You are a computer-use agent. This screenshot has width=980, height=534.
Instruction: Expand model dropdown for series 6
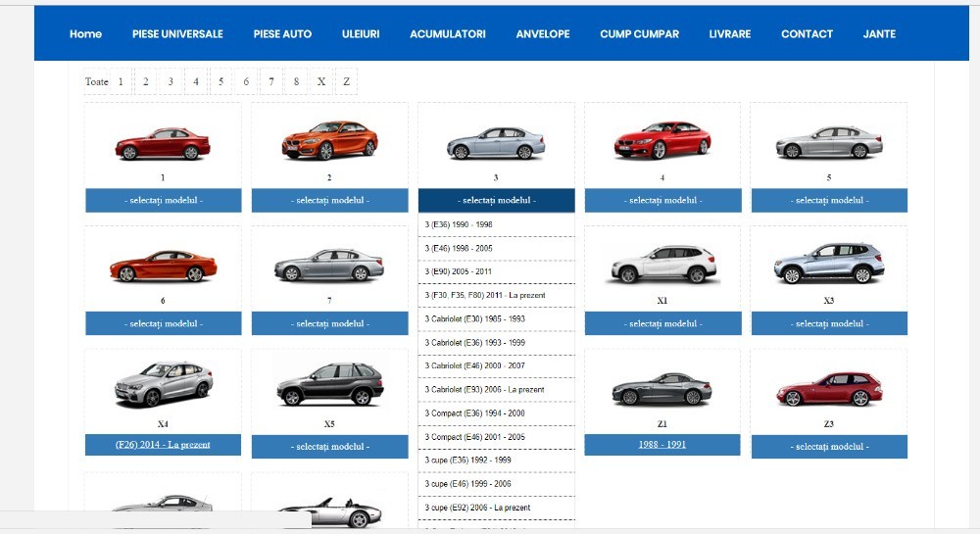(x=163, y=323)
